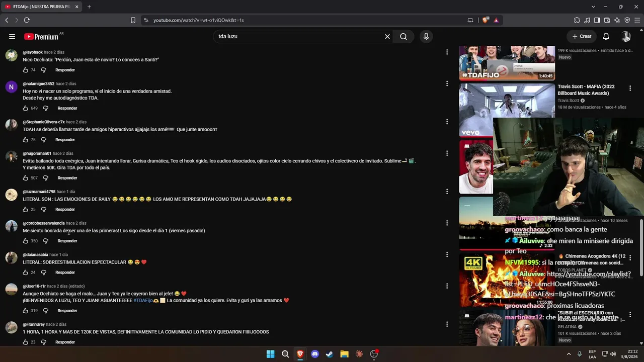Viewport: 644px width, 362px height.
Task: Go back to the previous page
Action: click(7, 20)
